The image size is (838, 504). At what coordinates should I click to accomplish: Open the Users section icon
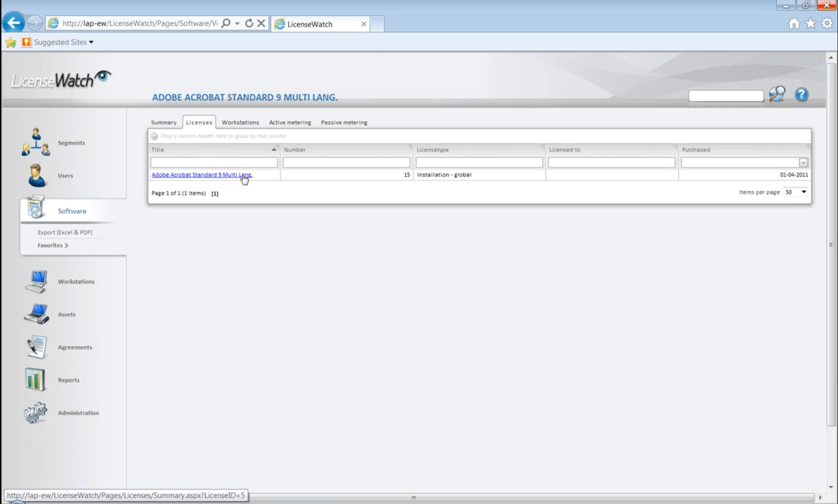coord(36,175)
